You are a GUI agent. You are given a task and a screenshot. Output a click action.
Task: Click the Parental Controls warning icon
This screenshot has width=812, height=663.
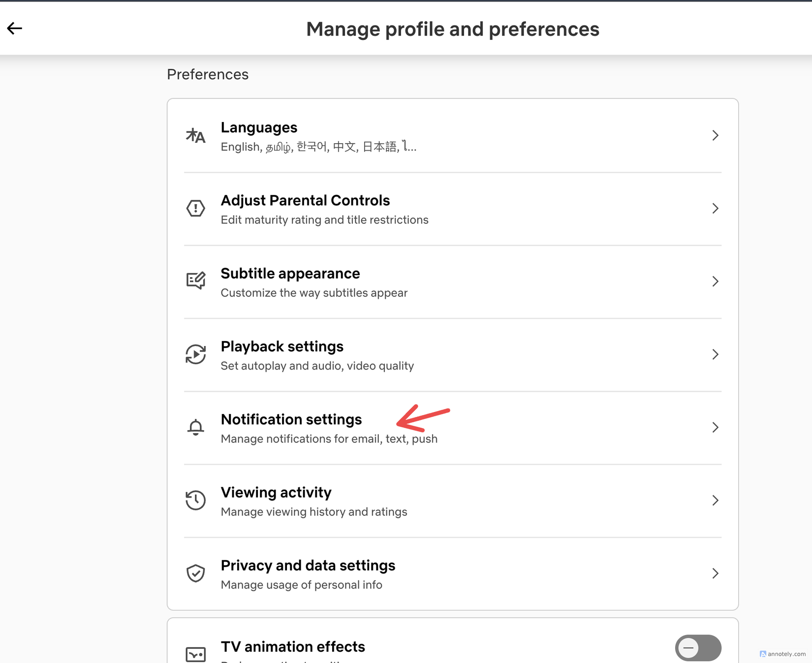click(x=195, y=208)
